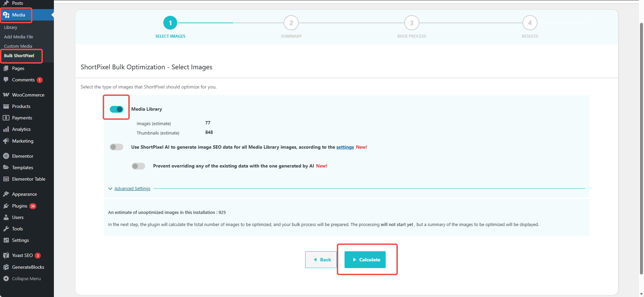644x297 pixels.
Task: Open WooCommerce menu label
Action: (28, 95)
